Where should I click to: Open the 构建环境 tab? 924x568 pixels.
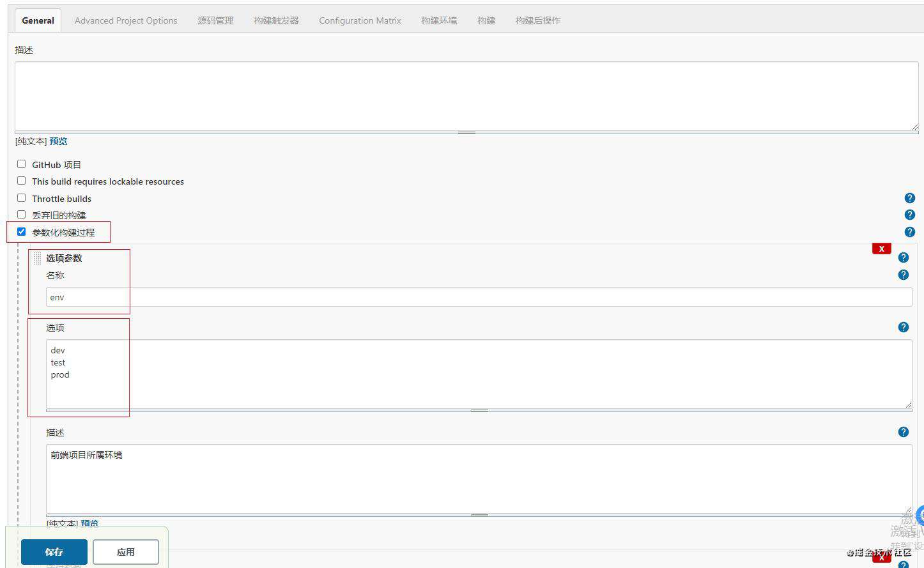439,20
